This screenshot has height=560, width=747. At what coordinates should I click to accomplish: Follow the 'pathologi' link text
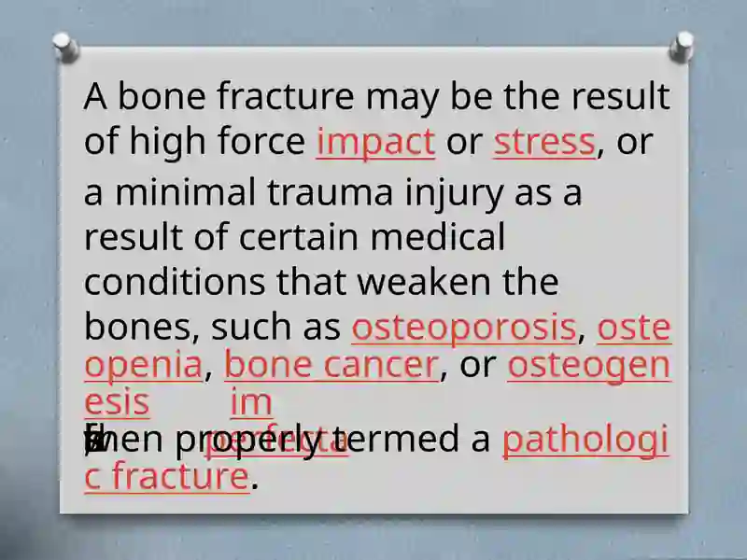point(585,441)
